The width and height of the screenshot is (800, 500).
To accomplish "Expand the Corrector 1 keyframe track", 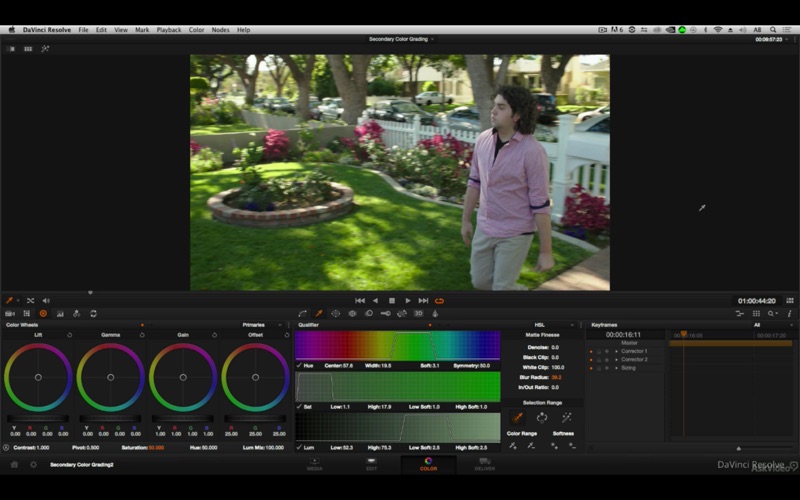I will point(616,352).
